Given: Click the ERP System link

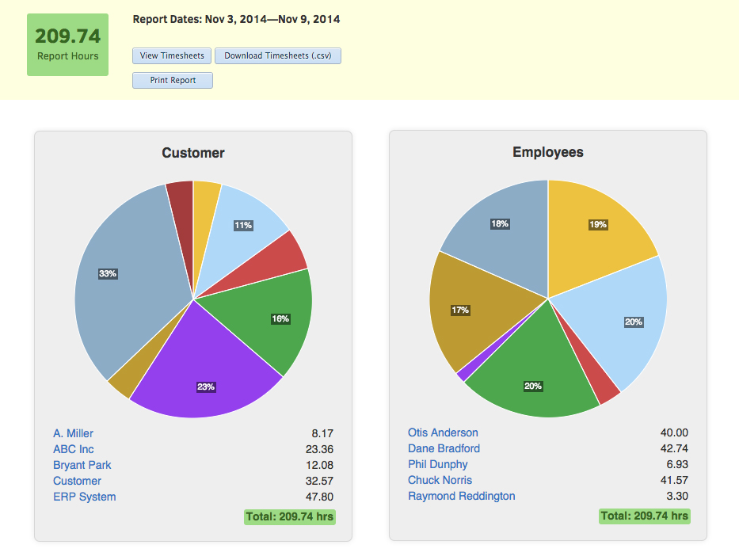Looking at the screenshot, I should 84,497.
